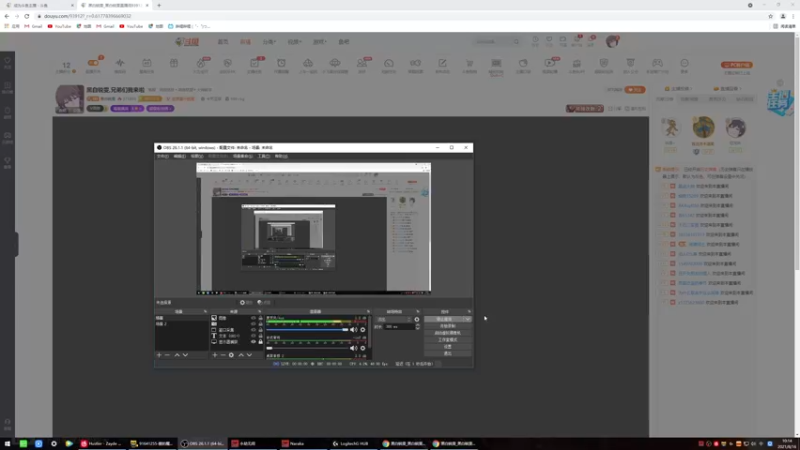The height and width of the screenshot is (450, 800).
Task: Mute the second audio mixer channel speaker icon
Action: [x=353, y=348]
